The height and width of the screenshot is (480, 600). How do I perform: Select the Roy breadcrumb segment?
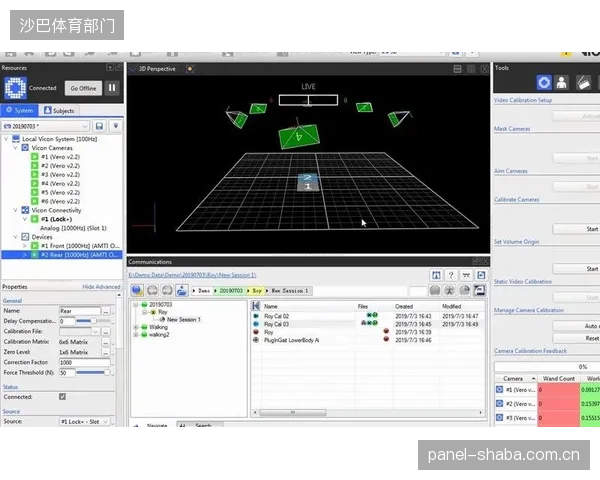[257, 291]
